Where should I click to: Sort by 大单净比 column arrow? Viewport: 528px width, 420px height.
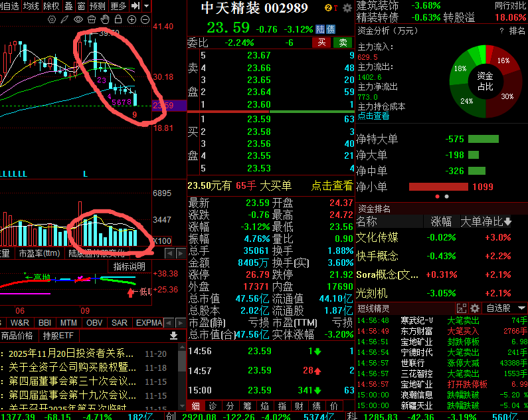click(x=508, y=221)
